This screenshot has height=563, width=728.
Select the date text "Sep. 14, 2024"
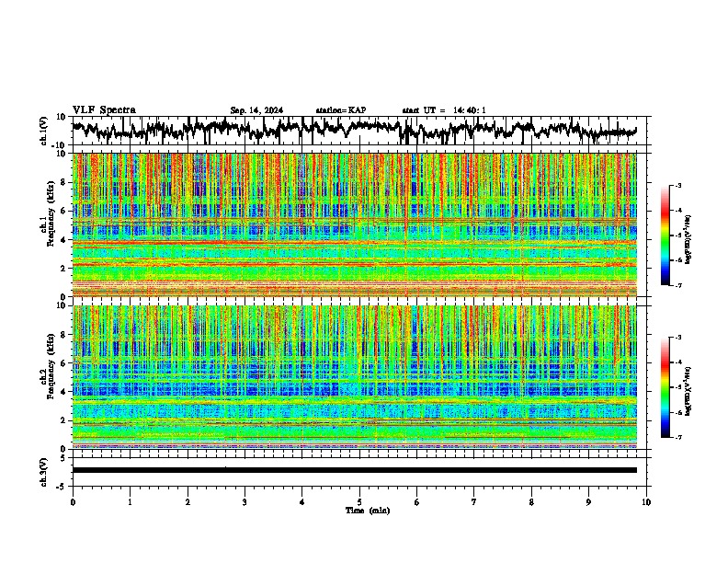(x=256, y=110)
